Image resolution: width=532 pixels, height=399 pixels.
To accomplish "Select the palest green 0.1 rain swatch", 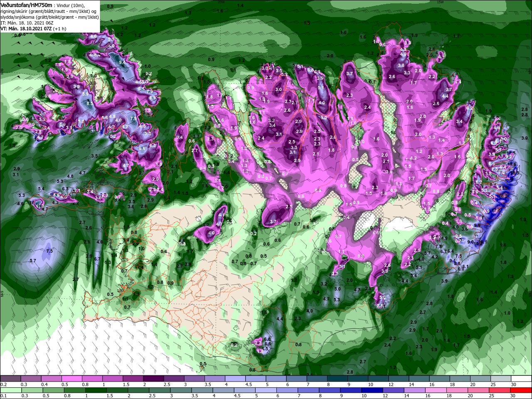I will (x=10, y=390).
